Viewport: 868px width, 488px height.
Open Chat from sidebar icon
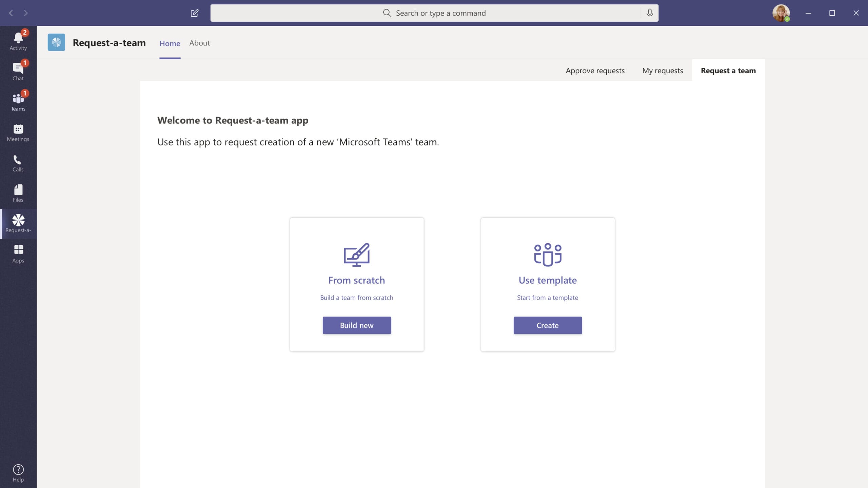point(18,70)
